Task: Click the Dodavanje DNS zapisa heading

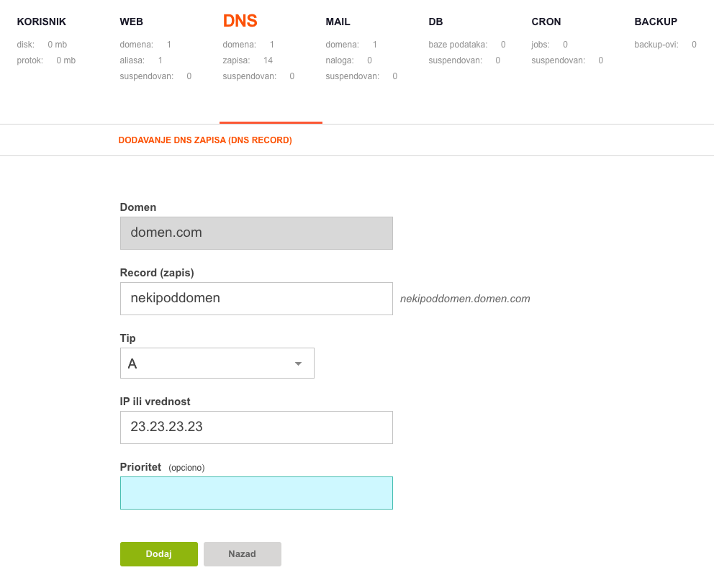Action: (x=205, y=140)
